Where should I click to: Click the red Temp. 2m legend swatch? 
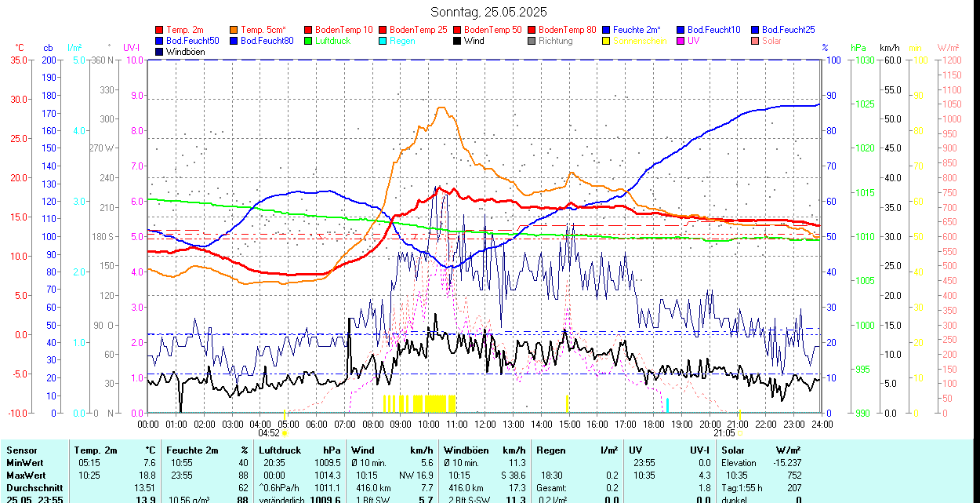pyautogui.click(x=160, y=30)
